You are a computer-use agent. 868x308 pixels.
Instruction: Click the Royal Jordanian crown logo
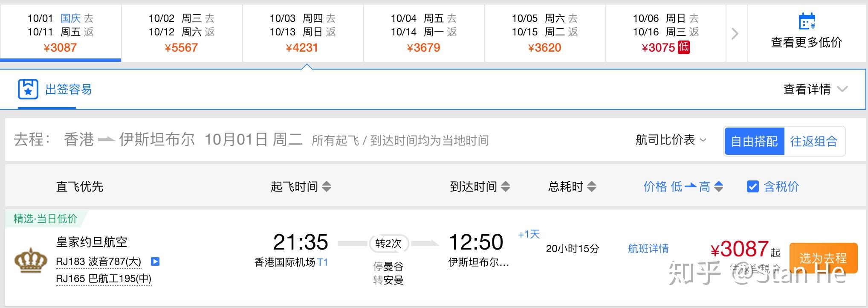tap(31, 259)
